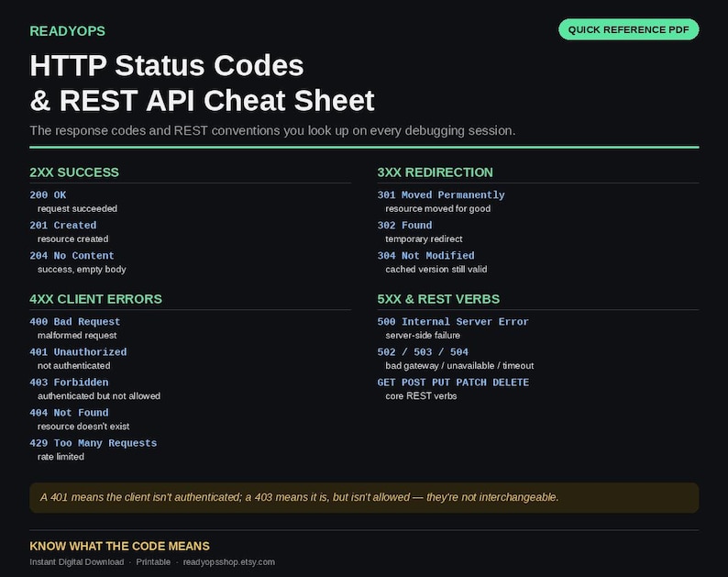Click 'resource moved for good' description
Screen dimensions: 728x577
coord(438,208)
